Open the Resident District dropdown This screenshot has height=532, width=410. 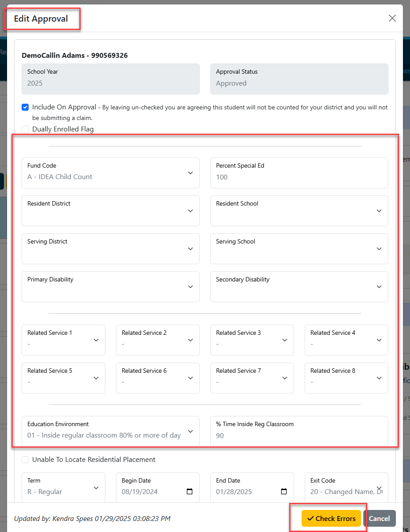tap(111, 211)
